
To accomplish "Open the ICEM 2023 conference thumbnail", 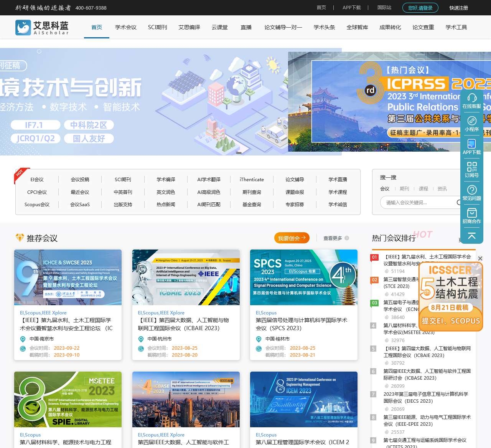I will [x=304, y=400].
